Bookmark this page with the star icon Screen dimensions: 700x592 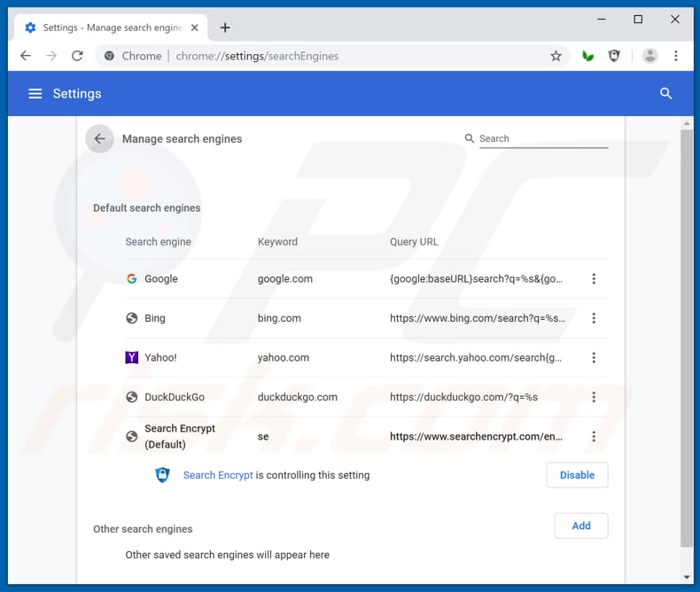(556, 56)
